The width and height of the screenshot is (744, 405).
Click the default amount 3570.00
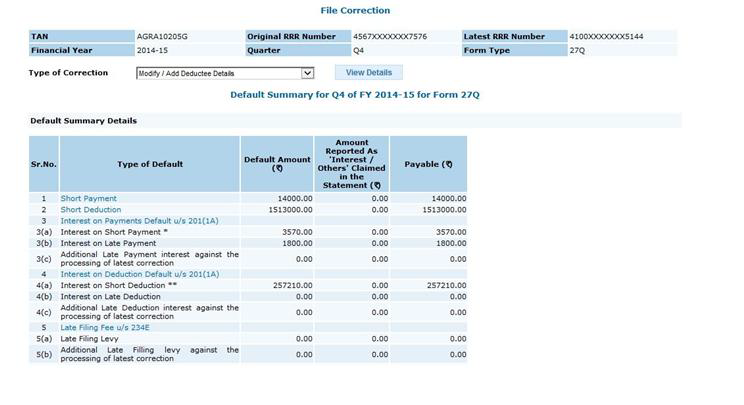[297, 232]
